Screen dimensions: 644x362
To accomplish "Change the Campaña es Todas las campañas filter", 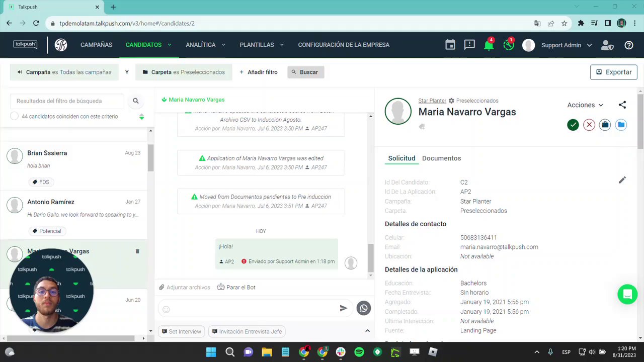I will coord(64,72).
